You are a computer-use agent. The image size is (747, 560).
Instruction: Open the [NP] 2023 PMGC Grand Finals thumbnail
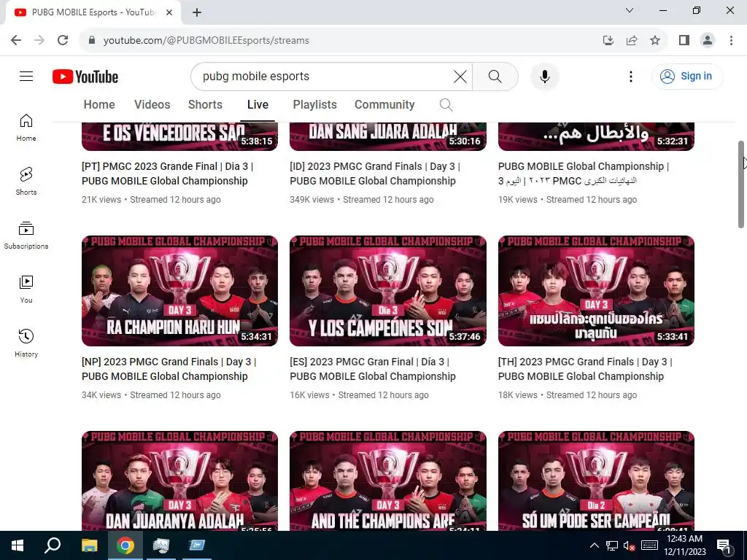coord(179,290)
